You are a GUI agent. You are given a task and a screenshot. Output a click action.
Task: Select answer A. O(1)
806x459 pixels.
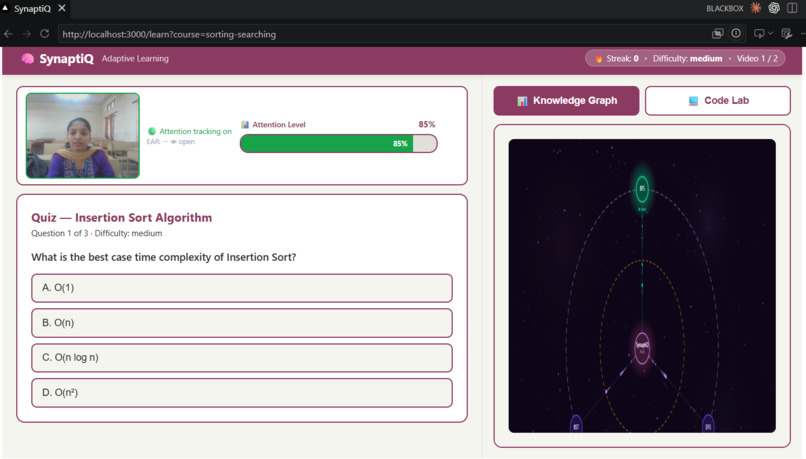click(242, 288)
